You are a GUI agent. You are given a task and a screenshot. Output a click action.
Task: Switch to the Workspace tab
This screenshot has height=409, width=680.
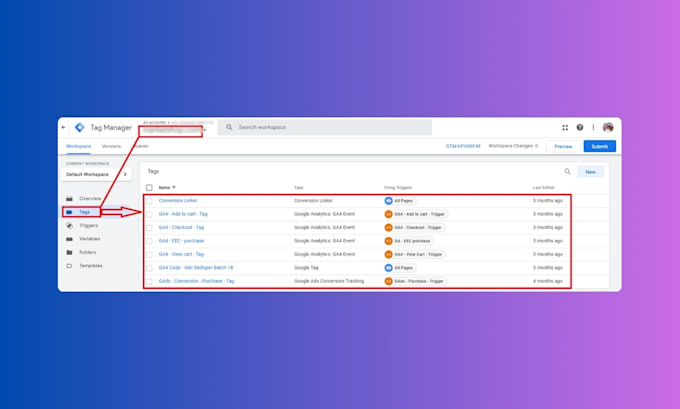78,146
